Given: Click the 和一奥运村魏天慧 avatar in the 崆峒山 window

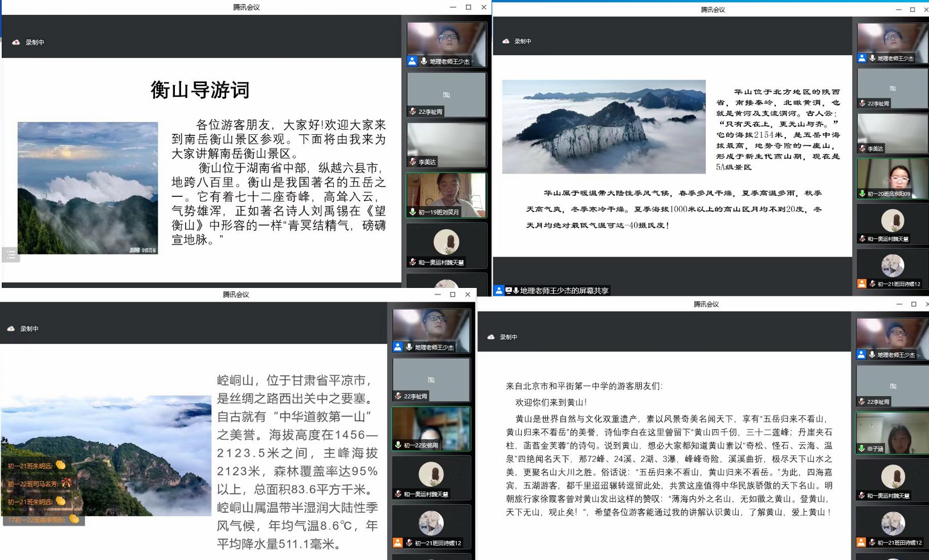Looking at the screenshot, I should 431,474.
